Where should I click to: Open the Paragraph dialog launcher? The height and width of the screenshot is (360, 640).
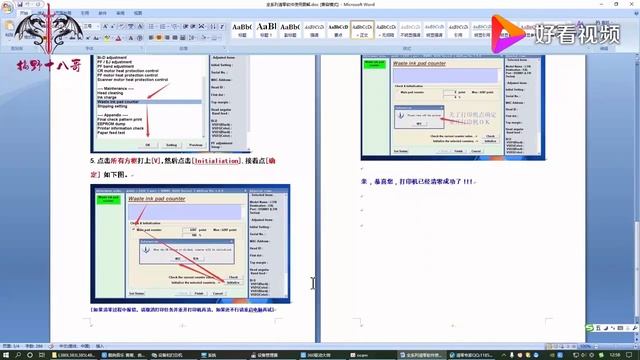(224, 48)
